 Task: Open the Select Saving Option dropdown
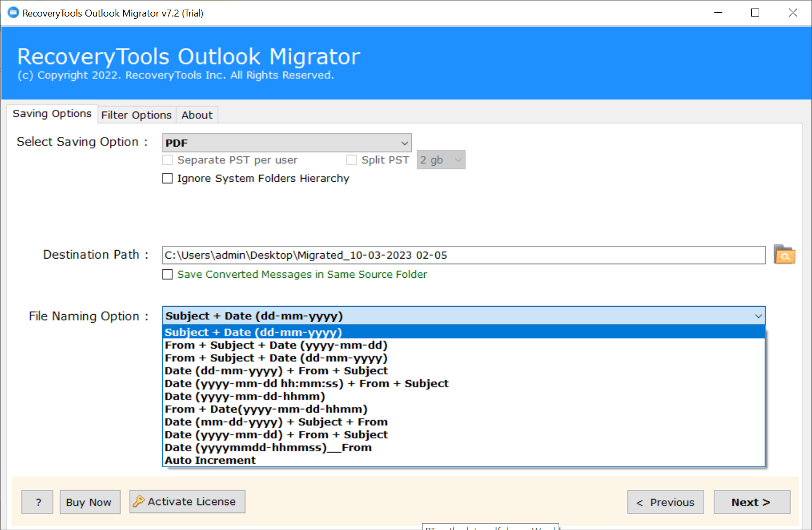click(x=287, y=143)
